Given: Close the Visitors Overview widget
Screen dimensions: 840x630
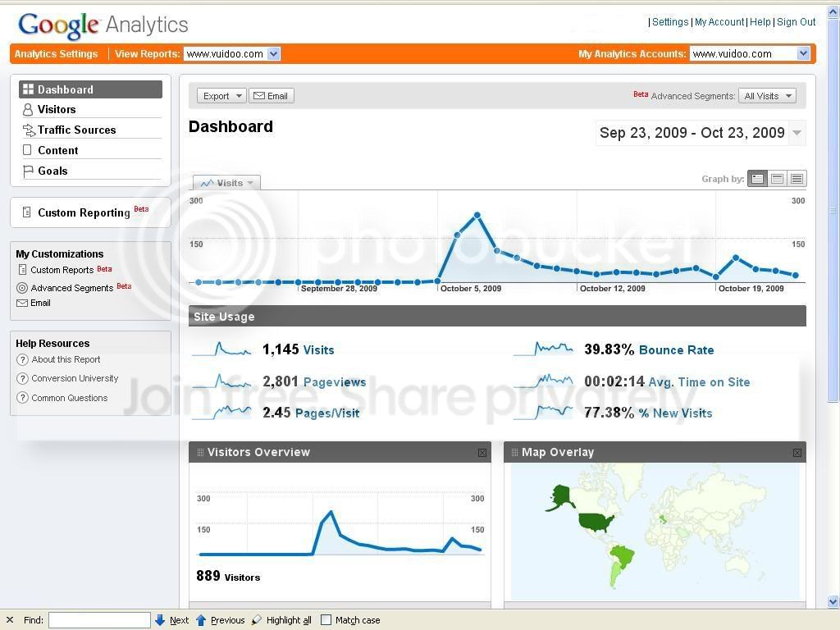Looking at the screenshot, I should pos(482,453).
